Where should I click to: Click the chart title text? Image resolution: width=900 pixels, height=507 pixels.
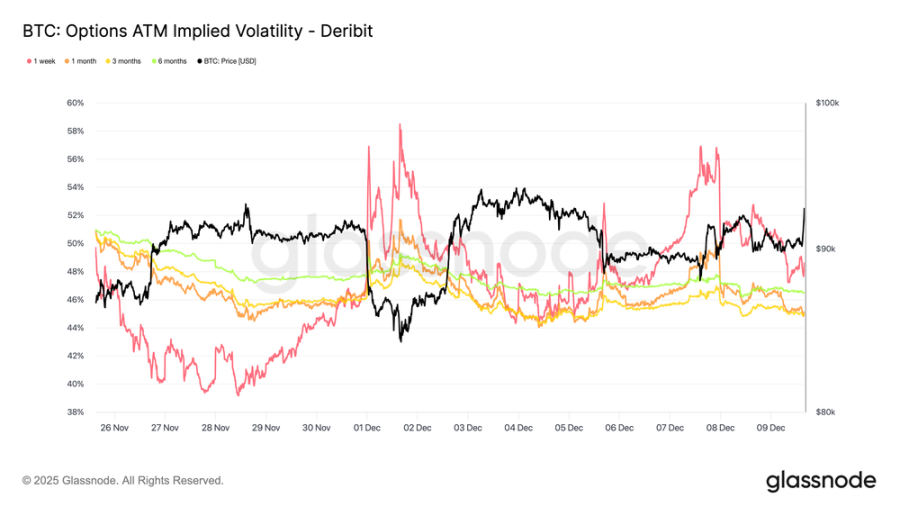(197, 32)
